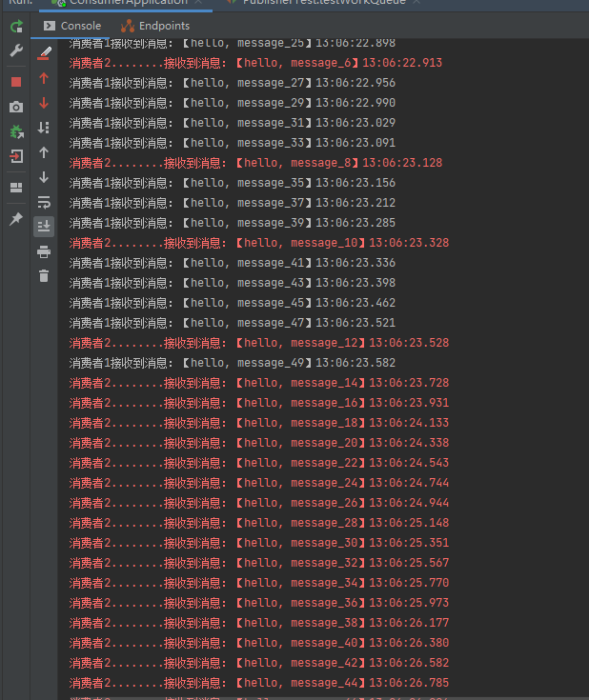Toggle scroll to end of console
The image size is (589, 700).
click(x=44, y=227)
